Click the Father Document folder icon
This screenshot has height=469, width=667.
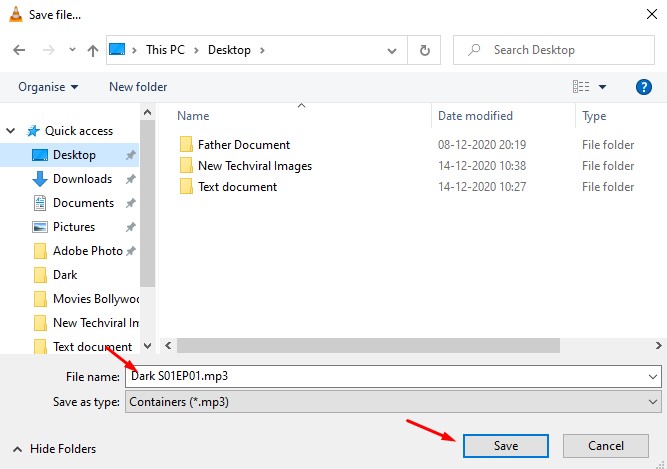click(x=186, y=144)
